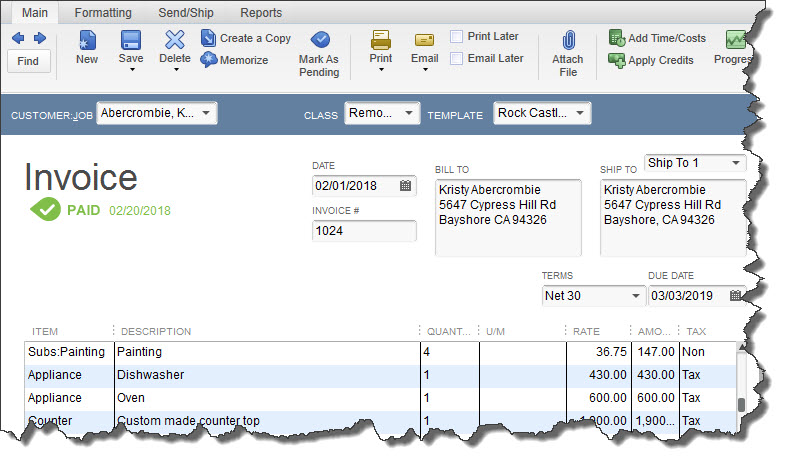Open the Template dropdown
Screen dimensions: 788x464
click(581, 114)
